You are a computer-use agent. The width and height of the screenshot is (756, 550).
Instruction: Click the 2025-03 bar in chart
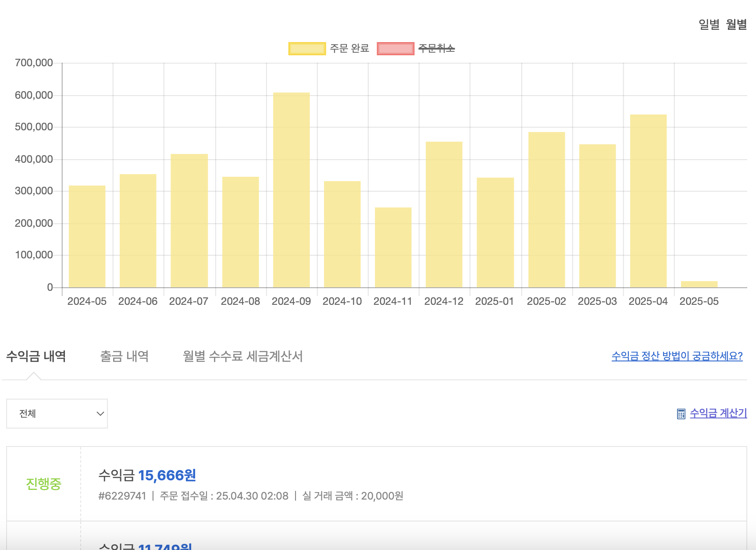tap(597, 216)
